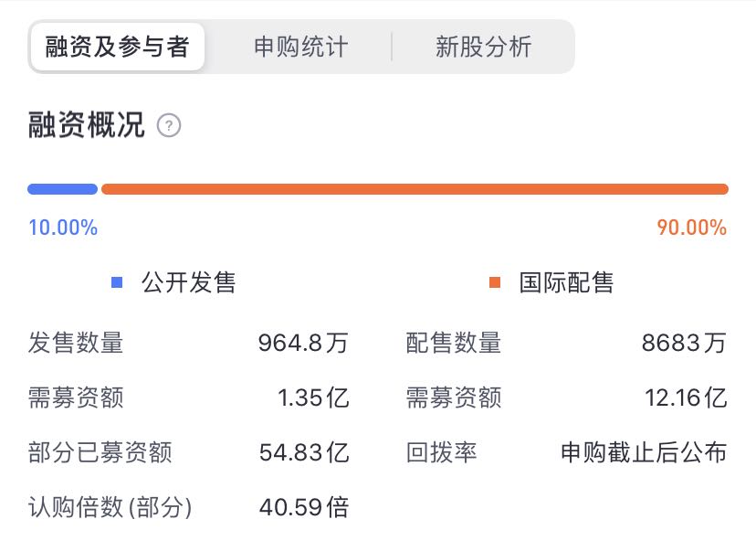The image size is (756, 551).
Task: Select the 配售数量 8683万 value
Action: click(684, 343)
